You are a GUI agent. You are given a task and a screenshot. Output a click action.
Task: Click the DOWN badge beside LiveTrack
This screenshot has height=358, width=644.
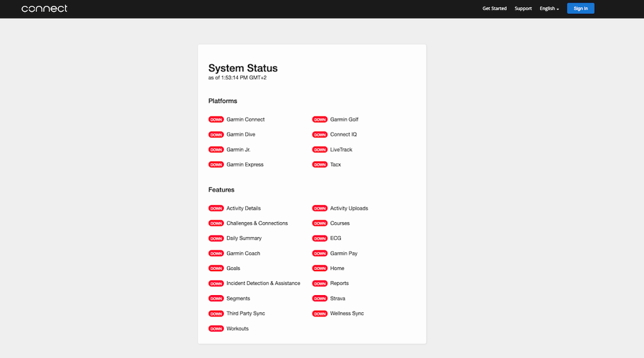[x=319, y=150]
